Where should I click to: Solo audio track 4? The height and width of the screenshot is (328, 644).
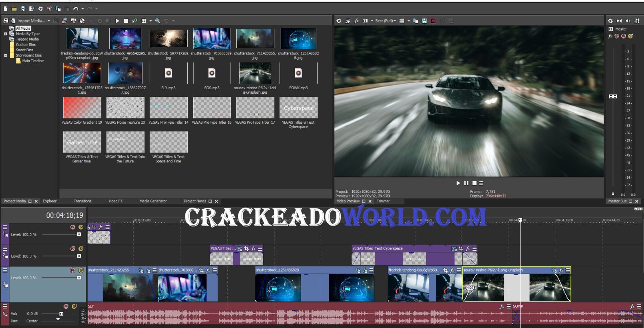tap(74, 306)
